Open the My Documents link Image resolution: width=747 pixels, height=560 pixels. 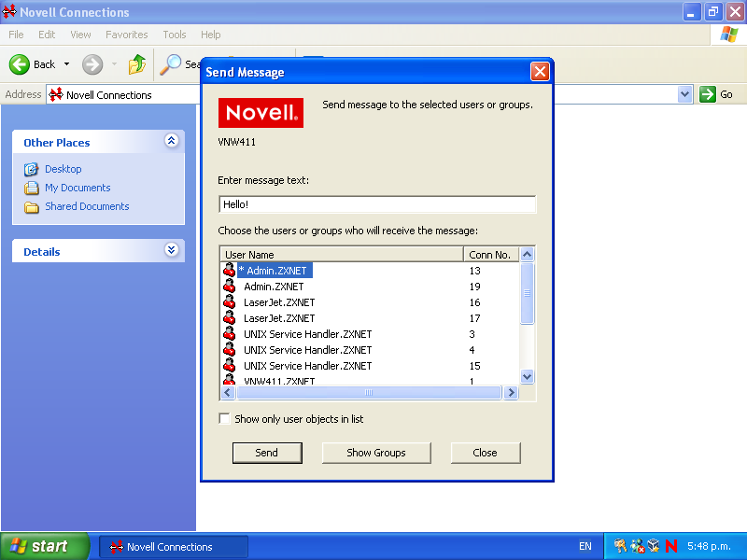pyautogui.click(x=78, y=188)
